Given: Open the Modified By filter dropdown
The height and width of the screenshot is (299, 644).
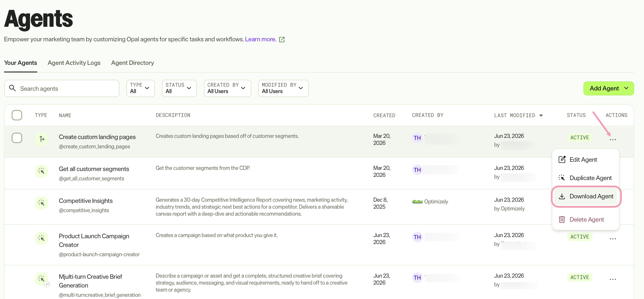Looking at the screenshot, I should (283, 88).
